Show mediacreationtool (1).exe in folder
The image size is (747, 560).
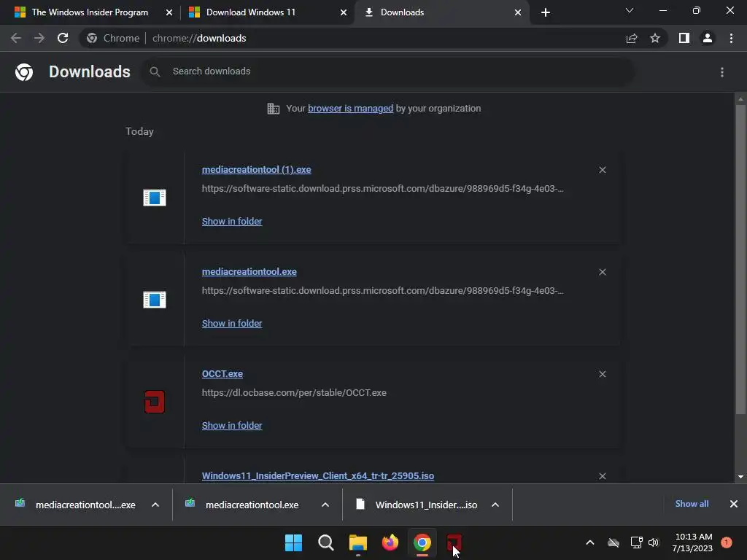pos(232,222)
